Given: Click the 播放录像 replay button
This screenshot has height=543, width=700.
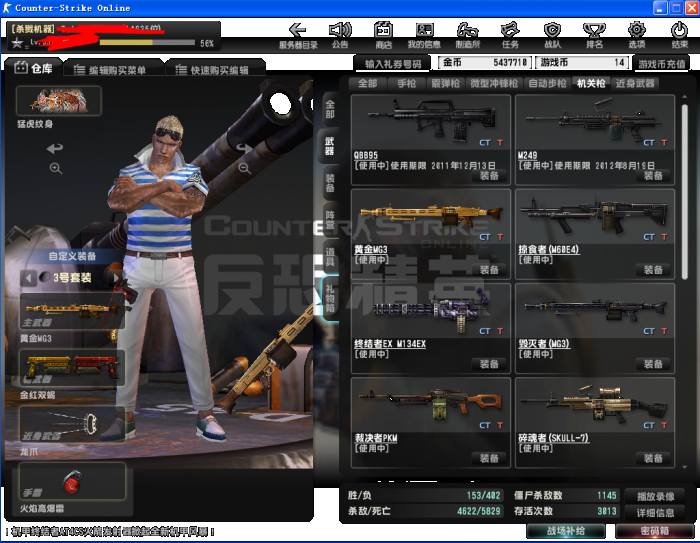Looking at the screenshot, I should [655, 496].
